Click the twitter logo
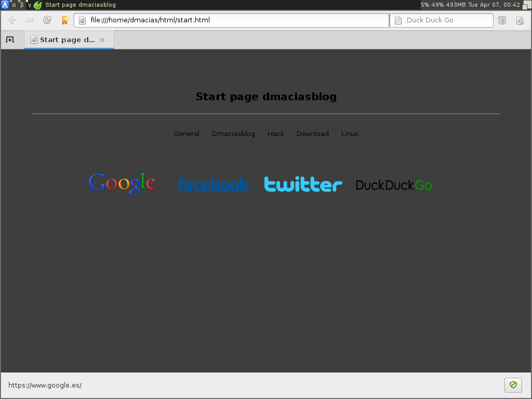Image resolution: width=532 pixels, height=399 pixels. (x=303, y=184)
